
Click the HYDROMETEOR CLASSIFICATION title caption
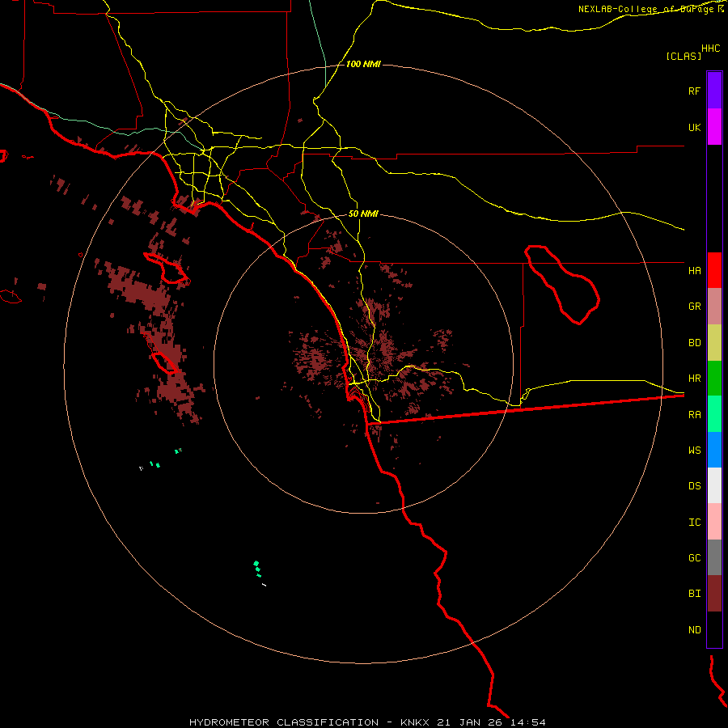pos(367,722)
